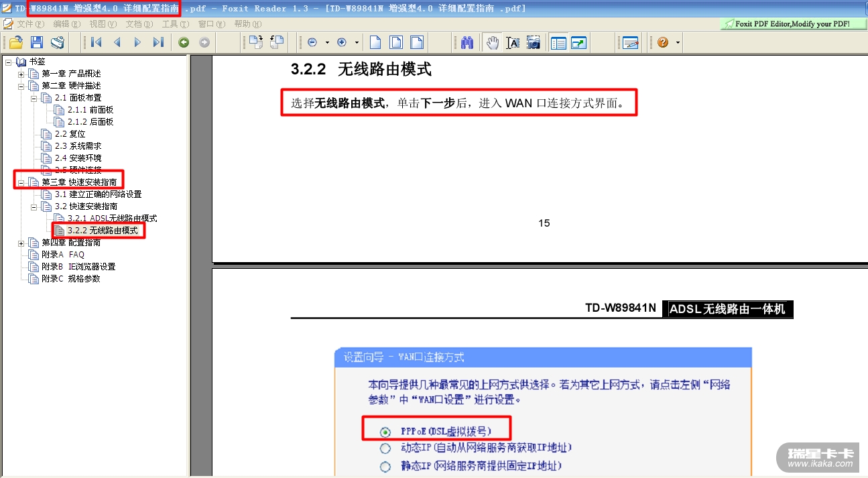Open bookmark 2.4 安装环境
The width and height of the screenshot is (868, 478).
tap(78, 158)
